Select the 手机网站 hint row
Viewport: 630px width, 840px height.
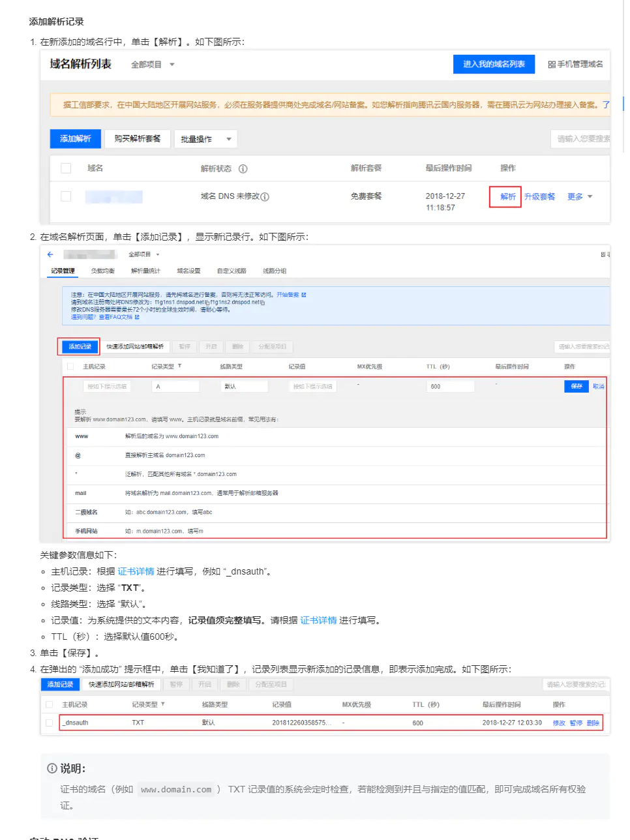337,531
